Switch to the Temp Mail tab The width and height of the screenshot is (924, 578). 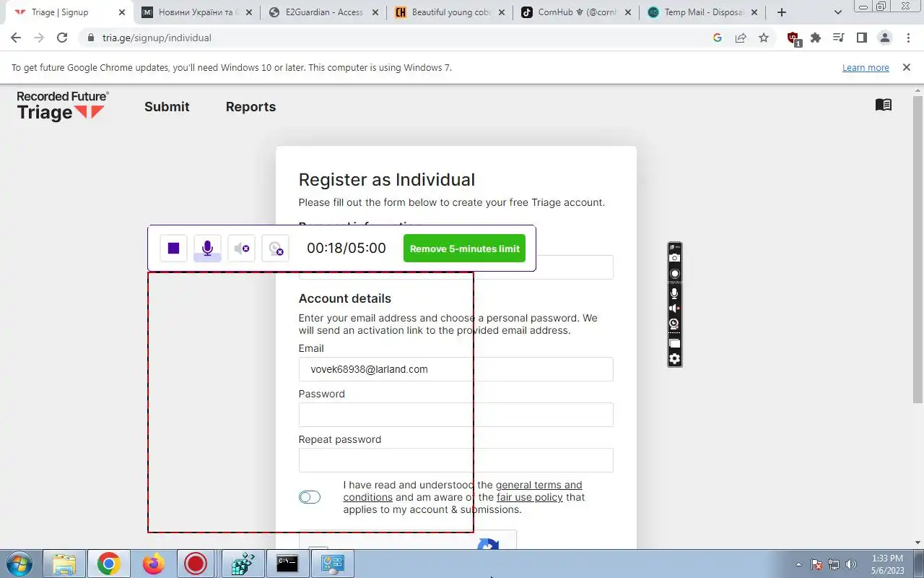(700, 12)
